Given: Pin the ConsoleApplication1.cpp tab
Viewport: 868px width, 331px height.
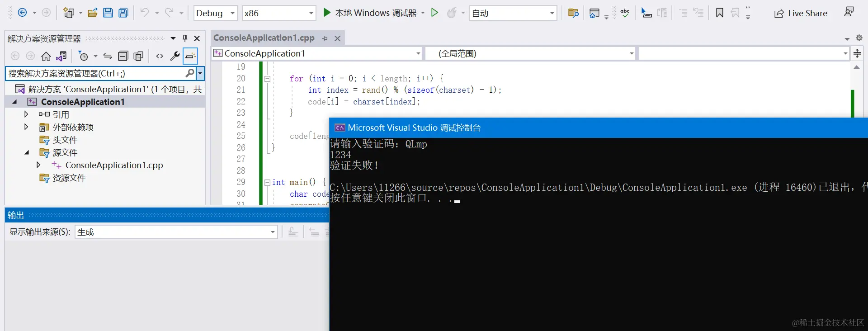Looking at the screenshot, I should (325, 38).
